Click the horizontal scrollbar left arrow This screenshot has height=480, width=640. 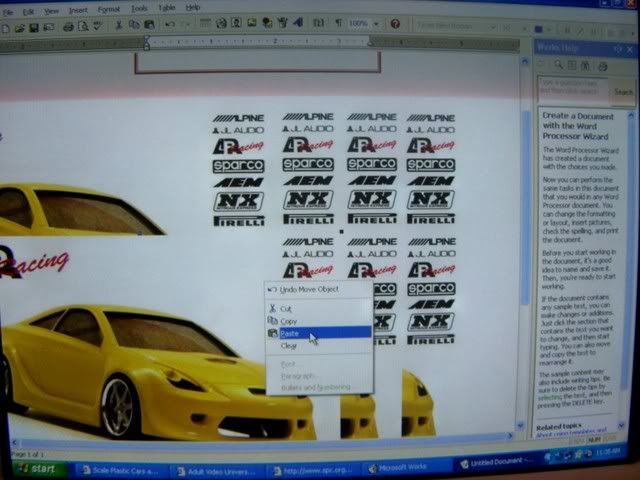coord(15,442)
